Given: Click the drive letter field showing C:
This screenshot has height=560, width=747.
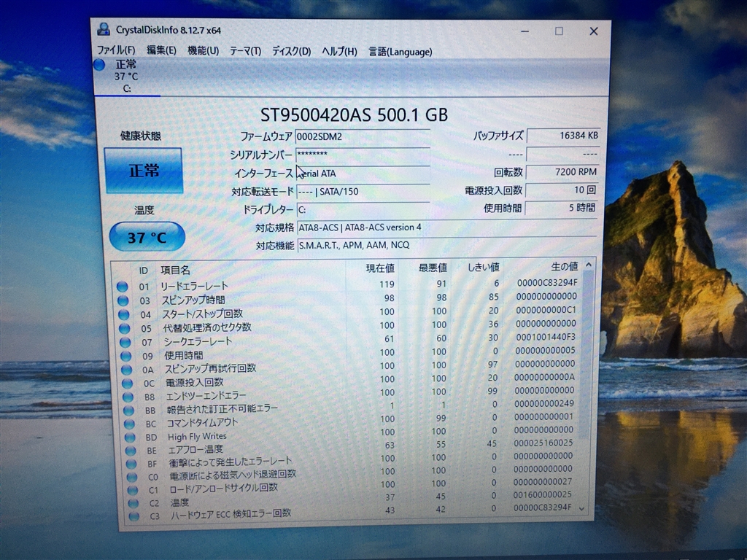Looking at the screenshot, I should pos(363,209).
